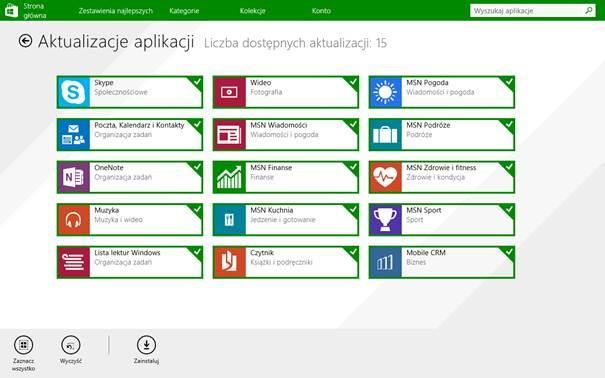Click the Czytnik reader icon
Screen dimensions: 605x378
tap(230, 262)
